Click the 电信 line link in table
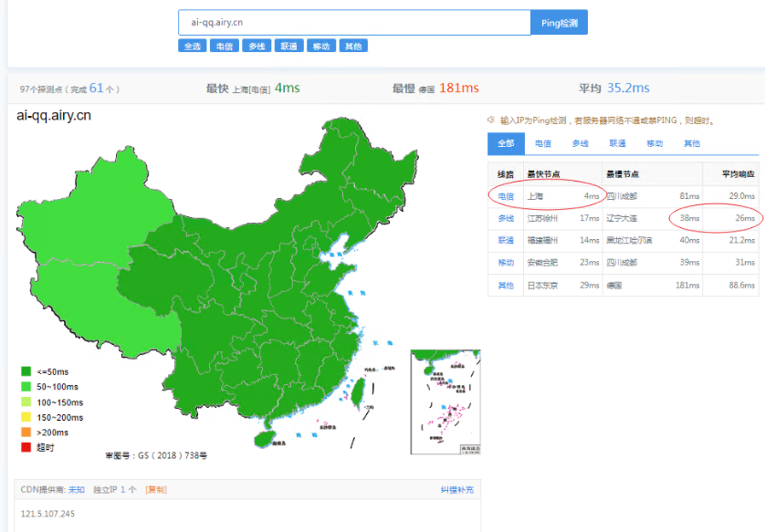This screenshot has height=532, width=765. click(x=506, y=196)
